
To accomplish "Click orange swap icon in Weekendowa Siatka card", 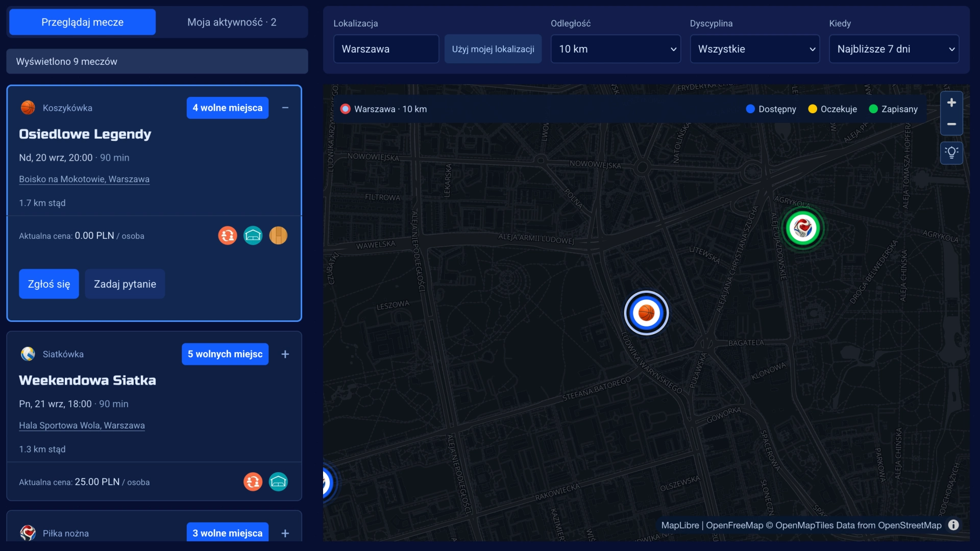I will [253, 482].
